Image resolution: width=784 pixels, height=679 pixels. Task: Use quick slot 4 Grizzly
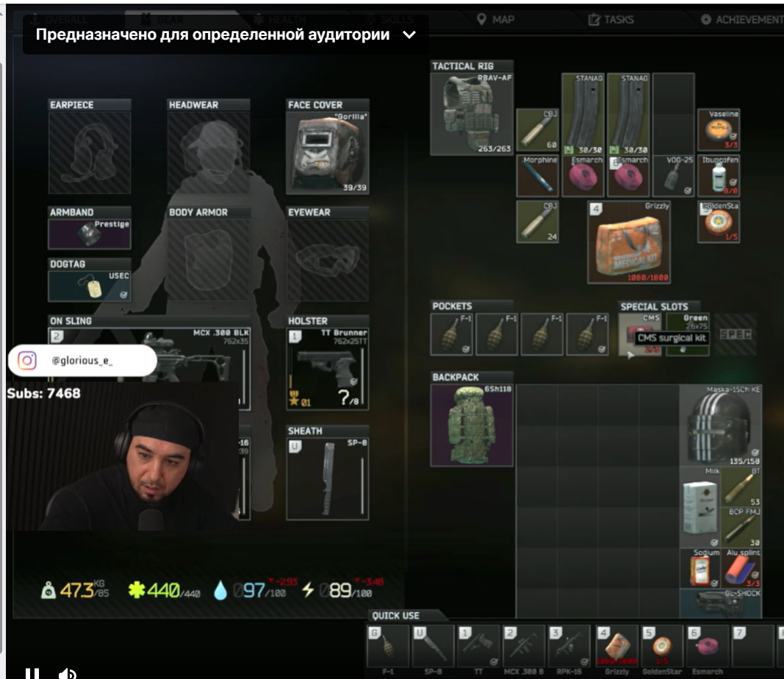point(616,646)
